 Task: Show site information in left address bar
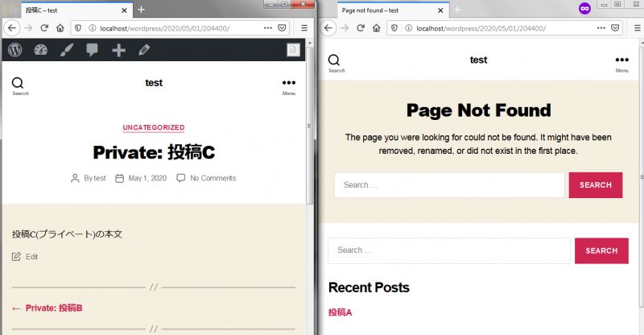93,28
